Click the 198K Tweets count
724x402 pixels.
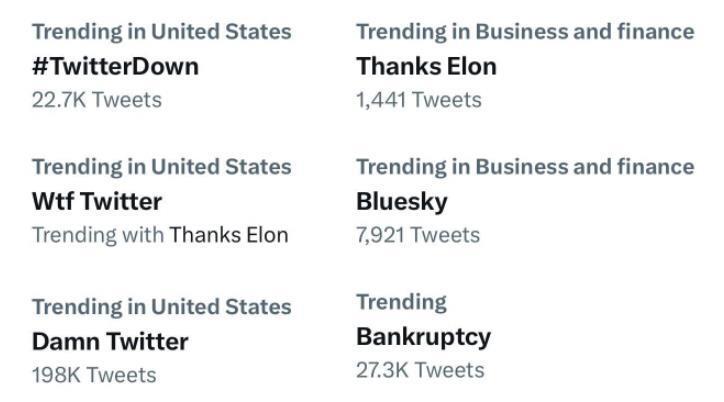coord(94,375)
